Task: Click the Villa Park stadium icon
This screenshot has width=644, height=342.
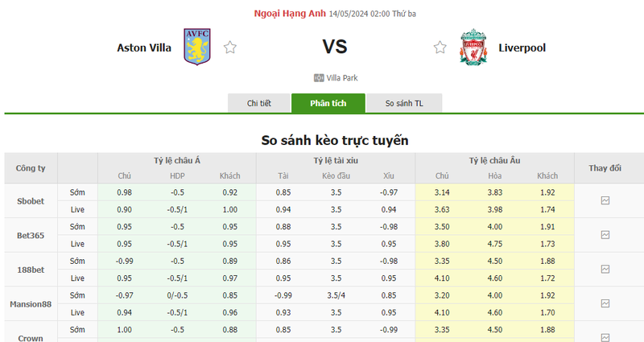Action: click(x=319, y=78)
